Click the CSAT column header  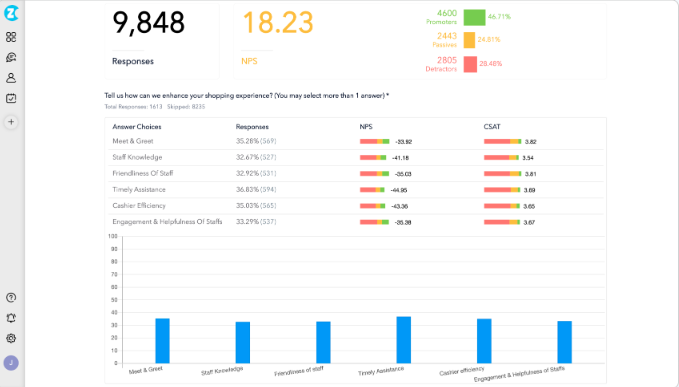(x=492, y=127)
